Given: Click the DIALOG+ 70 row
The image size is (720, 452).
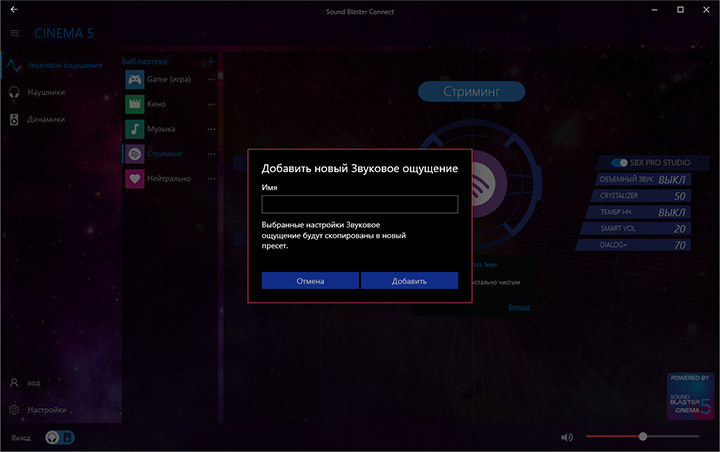Looking at the screenshot, I should click(633, 245).
